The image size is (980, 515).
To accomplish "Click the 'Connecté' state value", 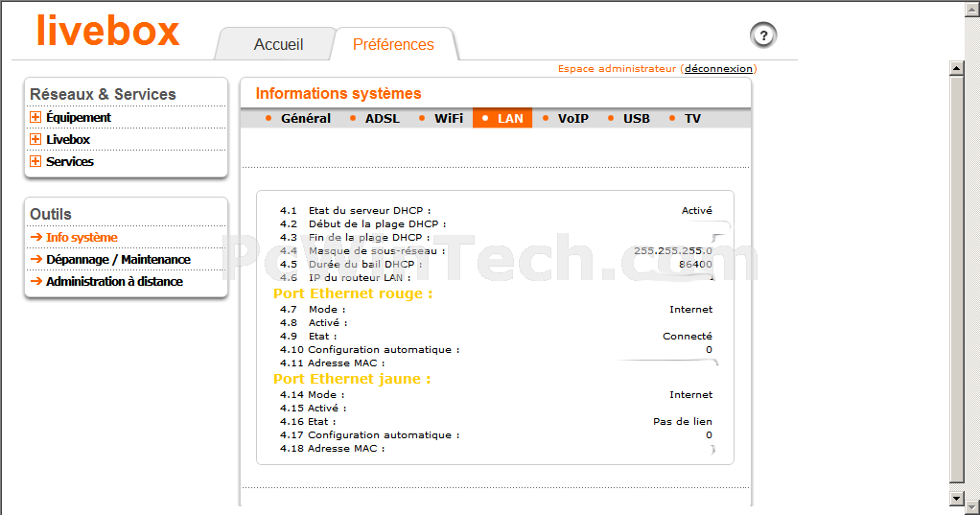I will [688, 337].
